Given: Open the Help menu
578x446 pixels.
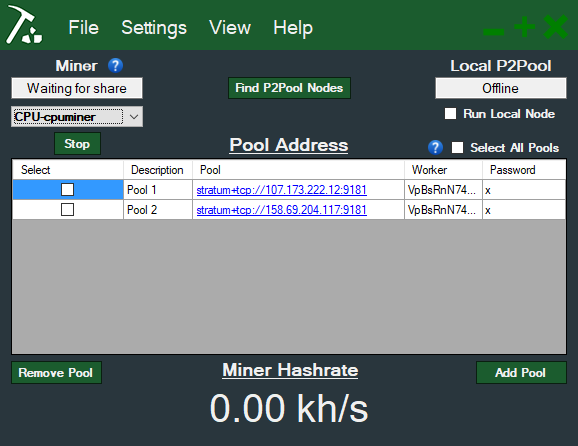Looking at the screenshot, I should [x=293, y=28].
